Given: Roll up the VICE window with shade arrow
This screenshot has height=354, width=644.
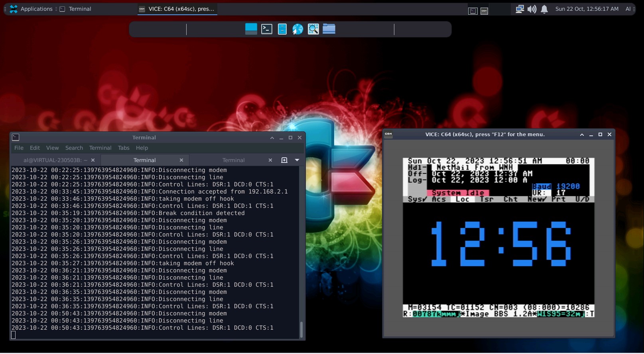Looking at the screenshot, I should 582,135.
